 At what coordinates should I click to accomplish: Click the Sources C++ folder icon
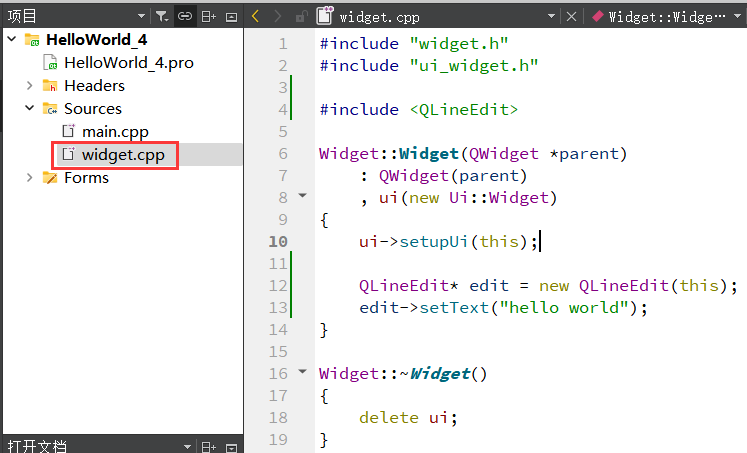[50, 109]
